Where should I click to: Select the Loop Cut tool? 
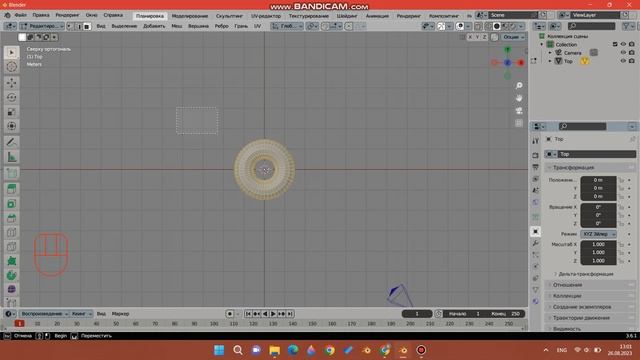tap(11, 232)
